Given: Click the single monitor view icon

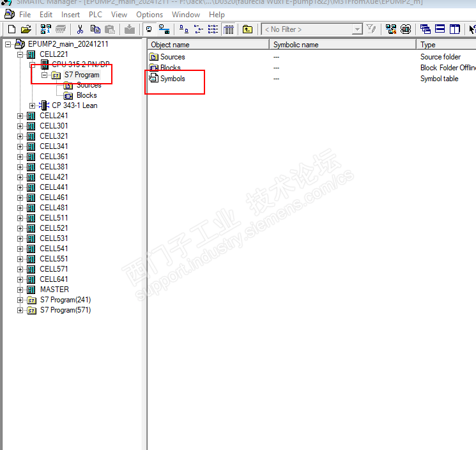Looking at the screenshot, I should tap(149, 29).
